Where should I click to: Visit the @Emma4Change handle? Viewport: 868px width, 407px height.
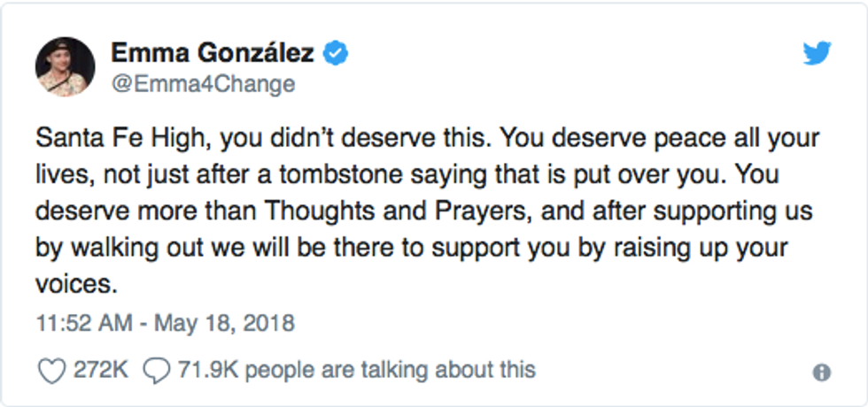pos(202,84)
